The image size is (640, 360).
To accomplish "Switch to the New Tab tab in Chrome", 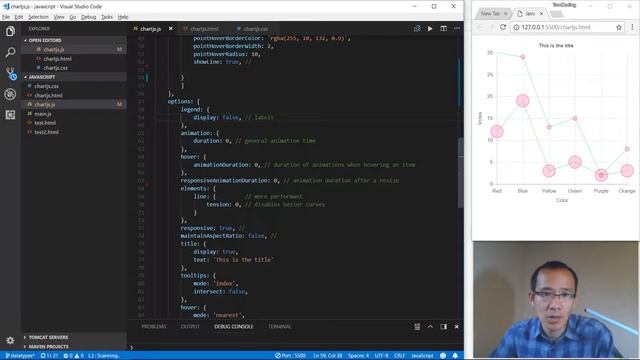I will 491,13.
